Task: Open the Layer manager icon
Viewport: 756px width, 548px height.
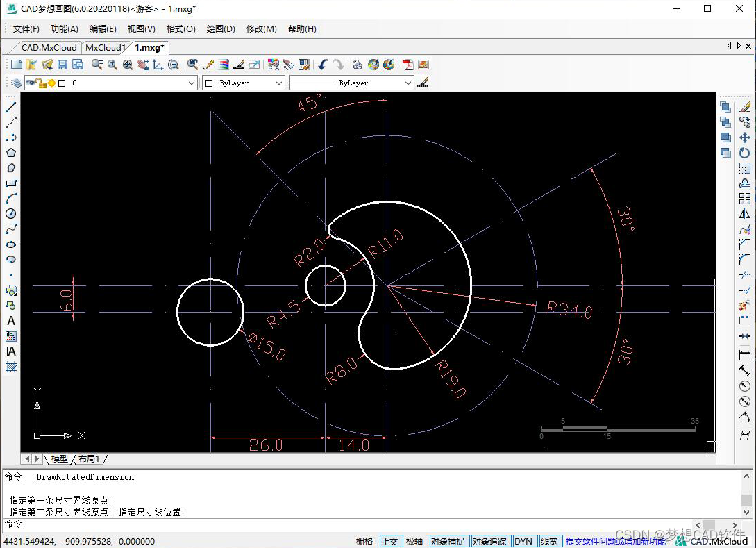Action: tap(17, 83)
